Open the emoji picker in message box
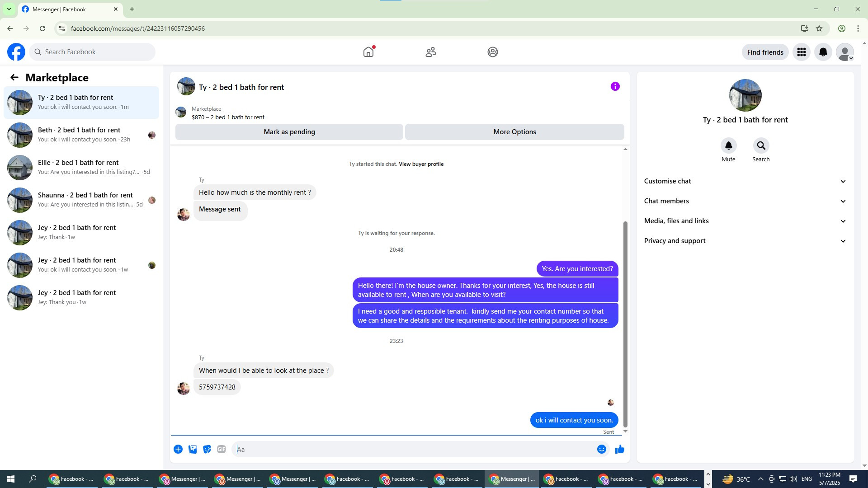Image resolution: width=868 pixels, height=488 pixels. 601,449
